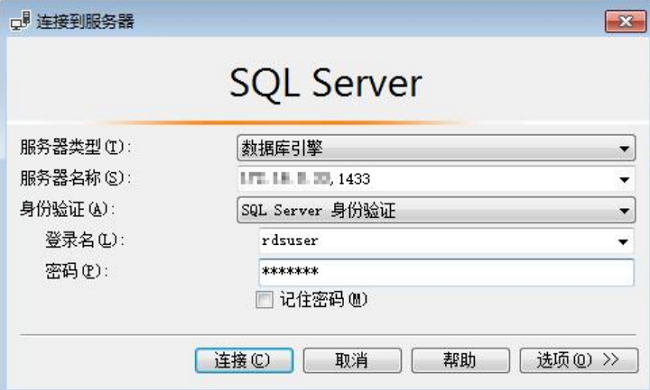The image size is (650, 390).
Task: Expand the 登录名 dropdown arrow
Action: (623, 242)
